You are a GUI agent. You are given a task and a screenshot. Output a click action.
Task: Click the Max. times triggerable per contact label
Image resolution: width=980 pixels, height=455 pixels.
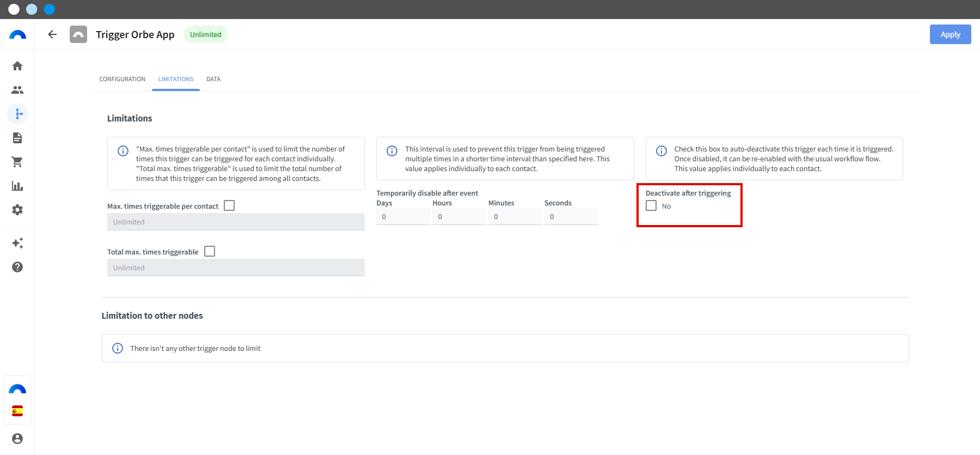coord(163,206)
